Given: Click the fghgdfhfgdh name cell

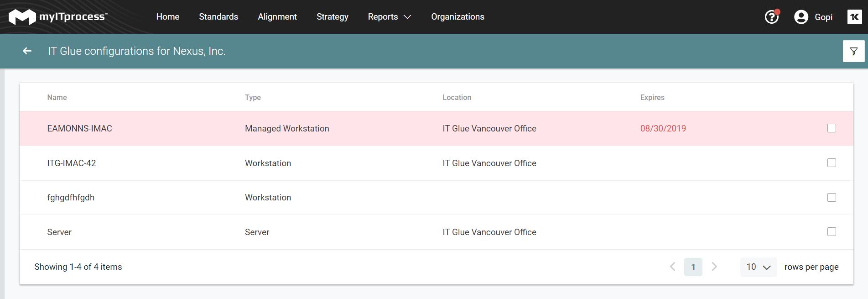Looking at the screenshot, I should (71, 197).
